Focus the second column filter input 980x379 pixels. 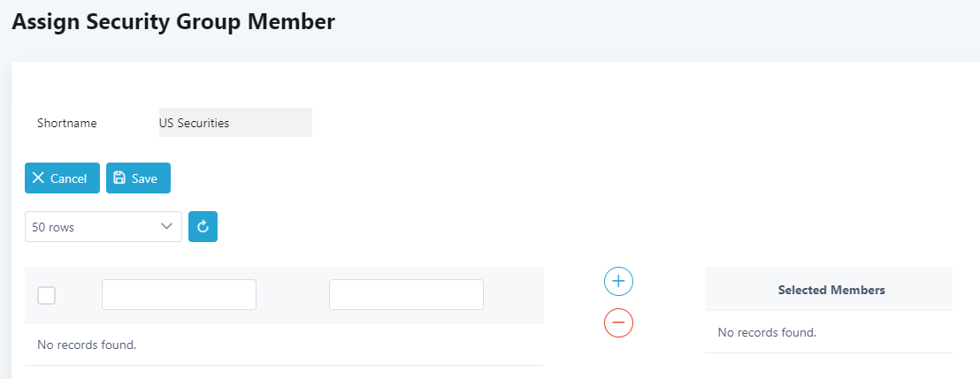(406, 295)
